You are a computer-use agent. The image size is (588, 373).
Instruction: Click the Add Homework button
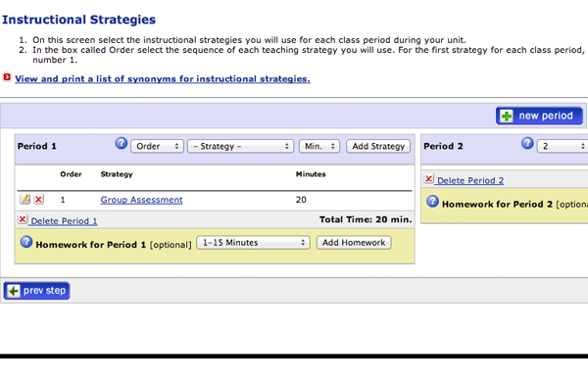[x=354, y=243]
